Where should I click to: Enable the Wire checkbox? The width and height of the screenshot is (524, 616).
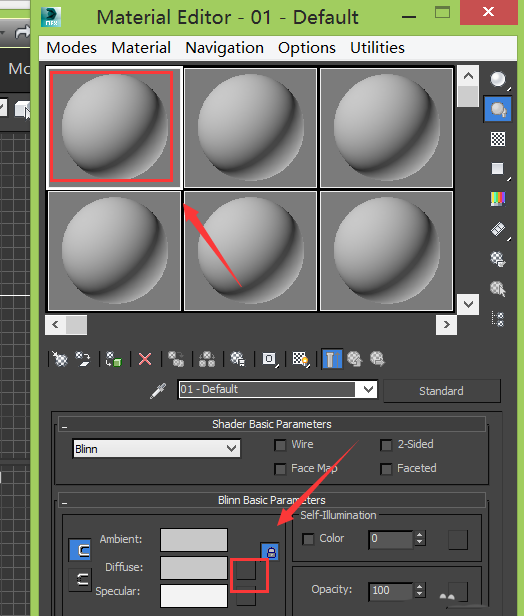click(280, 445)
